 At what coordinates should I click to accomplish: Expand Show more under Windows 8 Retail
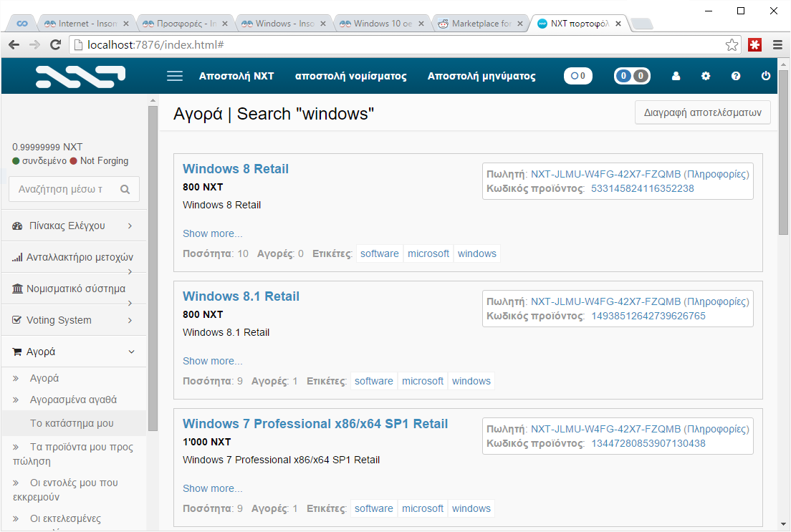[x=212, y=233]
